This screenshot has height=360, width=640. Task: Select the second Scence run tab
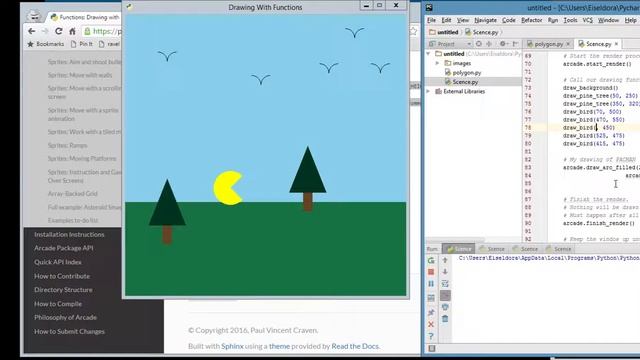[x=492, y=249]
